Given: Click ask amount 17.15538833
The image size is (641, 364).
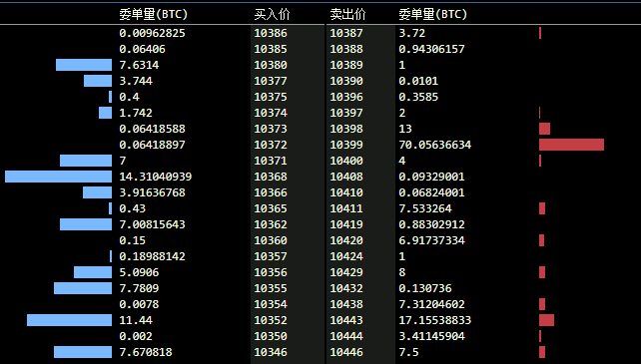Looking at the screenshot, I should click(x=435, y=320).
